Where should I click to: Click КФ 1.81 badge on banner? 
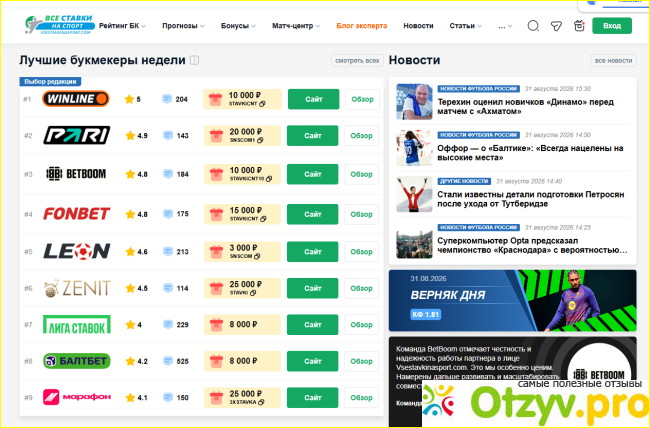425,314
